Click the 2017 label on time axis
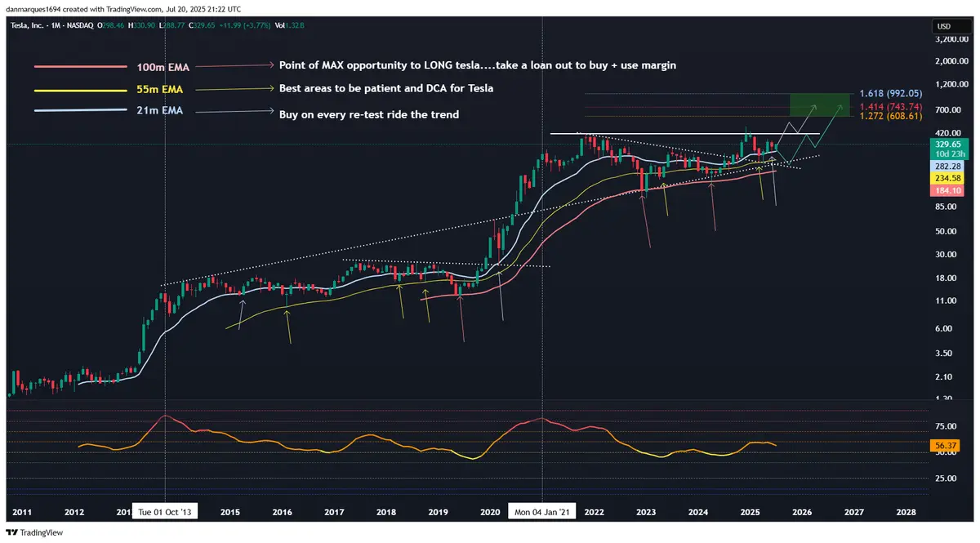Image resolution: width=980 pixels, height=543 pixels. click(334, 513)
